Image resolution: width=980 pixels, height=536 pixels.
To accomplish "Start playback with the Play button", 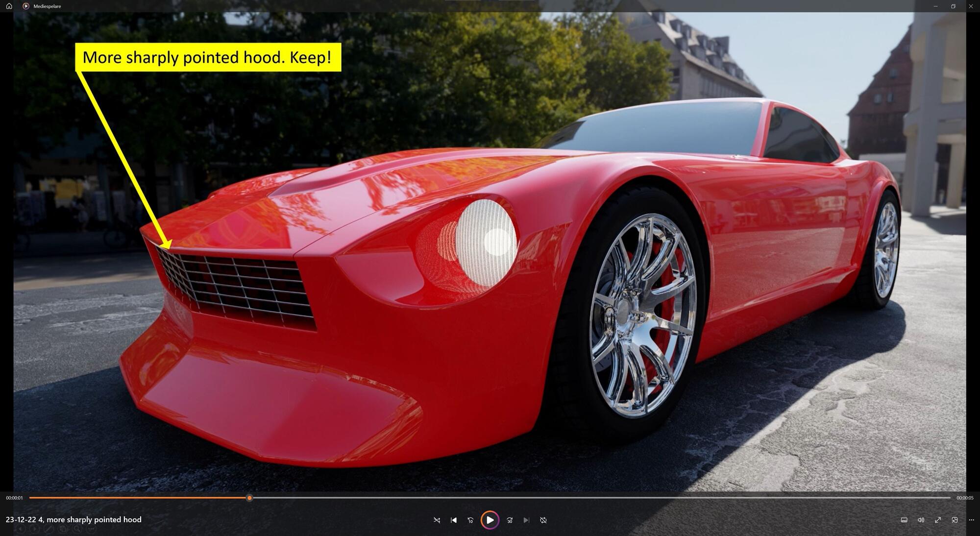I will [x=490, y=520].
